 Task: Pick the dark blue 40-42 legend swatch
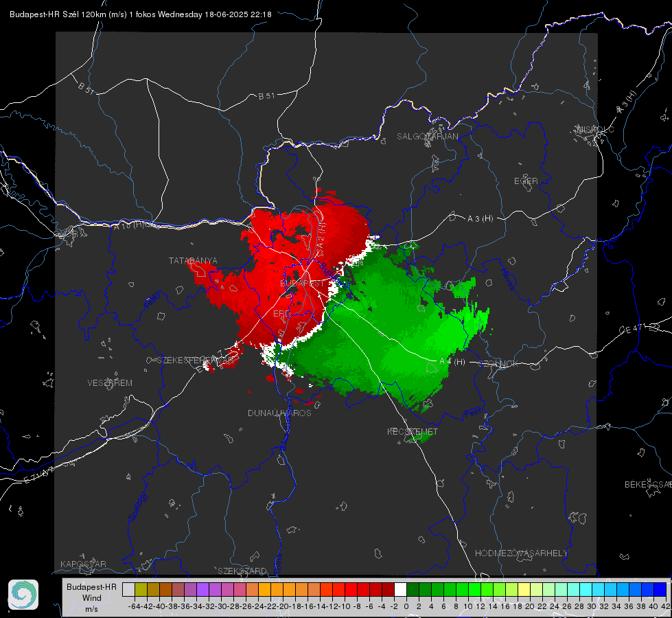(660, 590)
